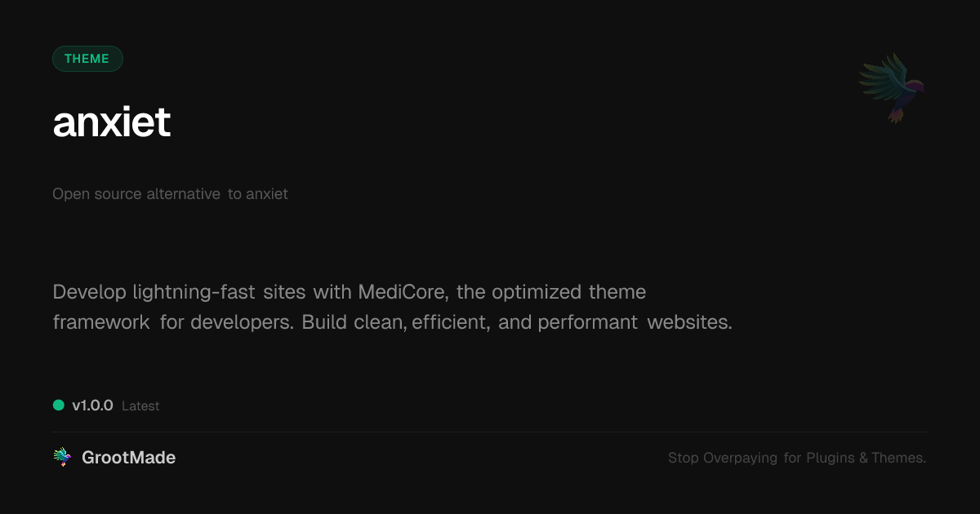Click the word "websites." ending the description
The width and height of the screenshot is (980, 514).
(x=689, y=322)
